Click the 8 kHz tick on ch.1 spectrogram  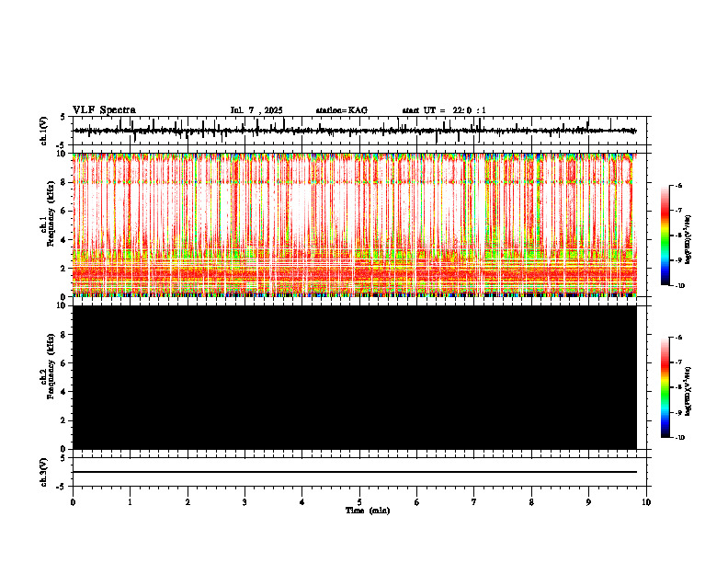pyautogui.click(x=64, y=182)
